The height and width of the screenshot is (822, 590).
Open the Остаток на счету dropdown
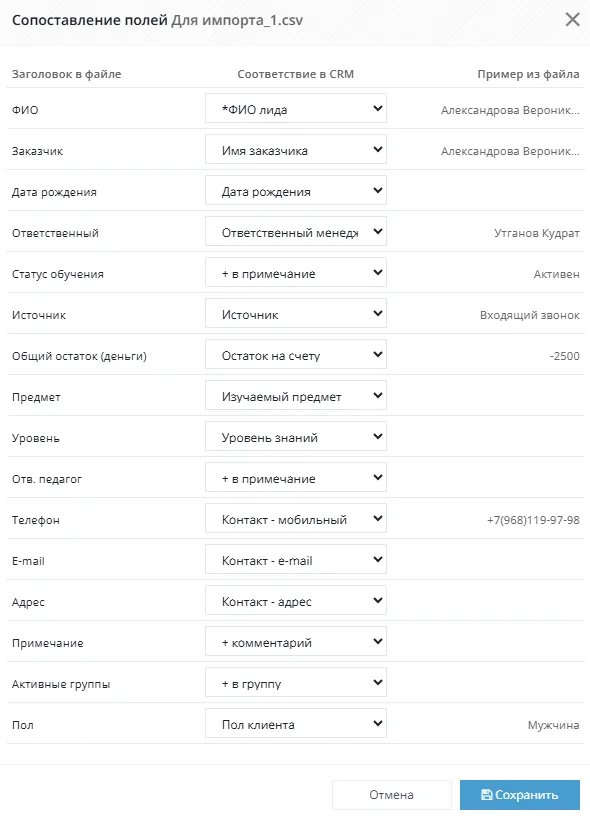tap(296, 354)
